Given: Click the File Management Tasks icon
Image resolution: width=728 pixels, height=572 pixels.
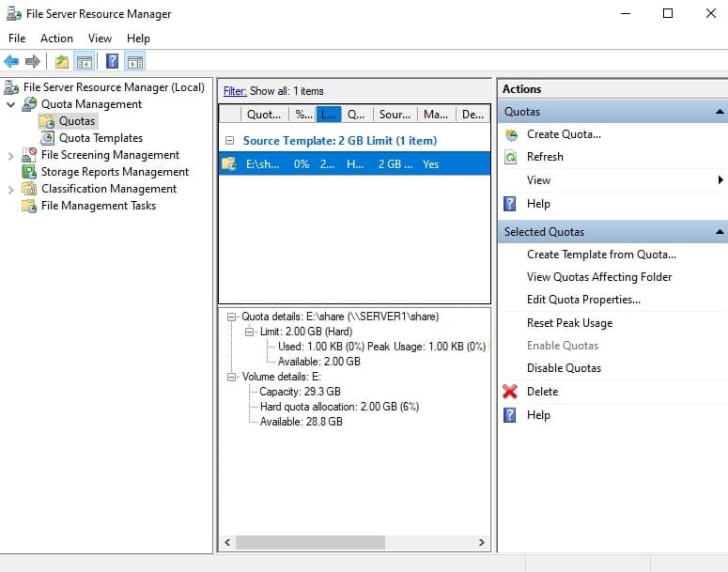Looking at the screenshot, I should (x=29, y=206).
